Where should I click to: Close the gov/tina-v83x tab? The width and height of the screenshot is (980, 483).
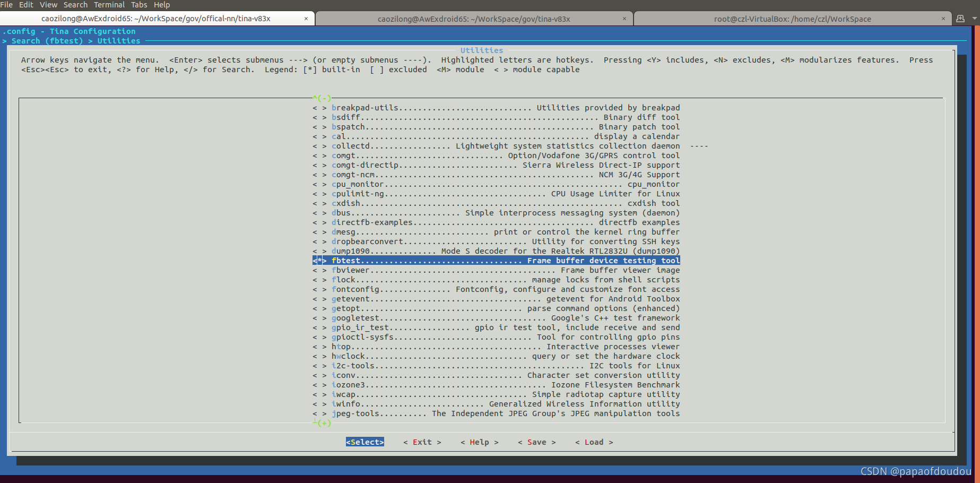[625, 19]
